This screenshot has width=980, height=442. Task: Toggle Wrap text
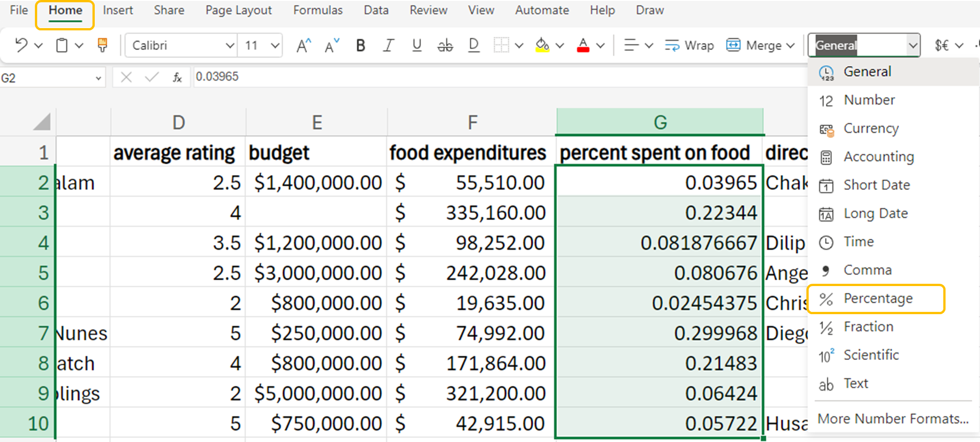click(689, 45)
